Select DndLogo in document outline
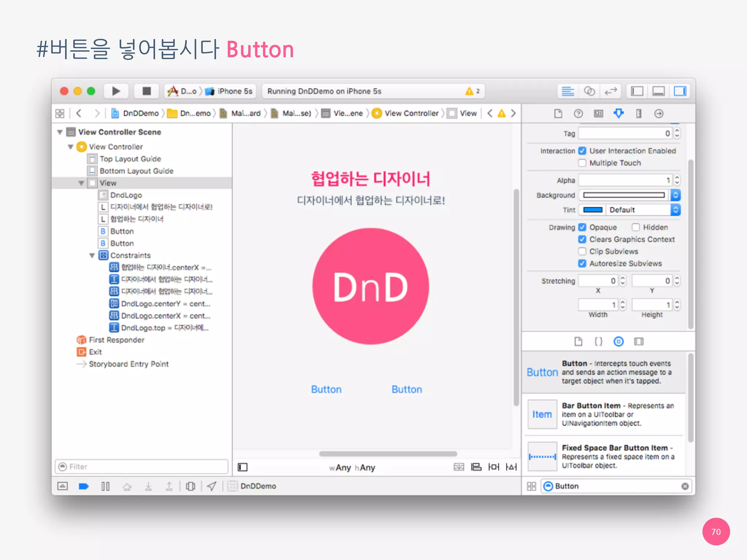This screenshot has width=747, height=560. 126,195
